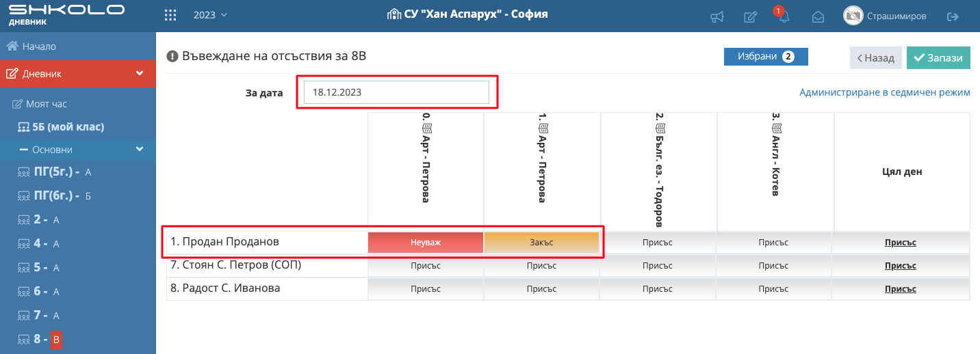This screenshot has height=354, width=980.
Task: Select class 6 - А in sidebar
Action: 38,291
